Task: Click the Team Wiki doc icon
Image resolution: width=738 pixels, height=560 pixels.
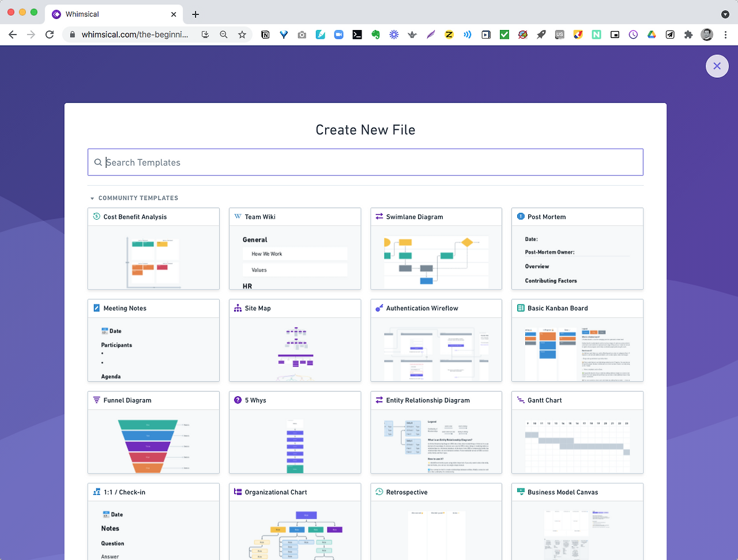Action: point(238,216)
